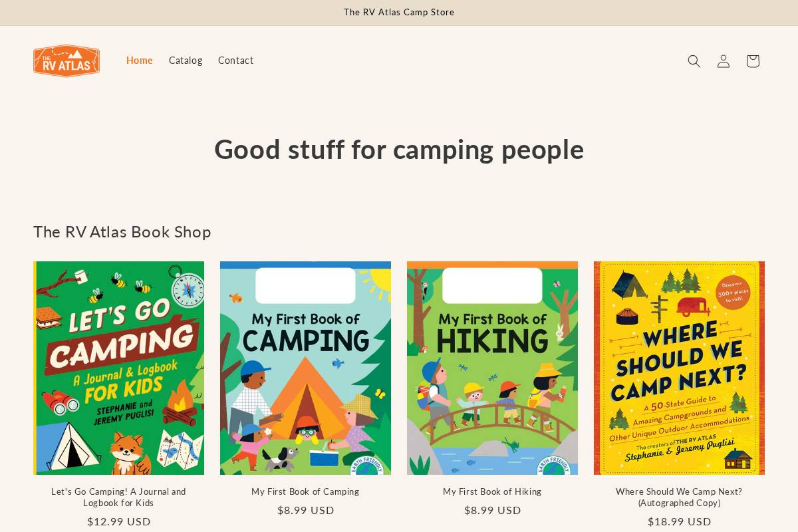This screenshot has height=532, width=798.
Task: Click the $18.99 USD price text
Action: click(x=679, y=521)
